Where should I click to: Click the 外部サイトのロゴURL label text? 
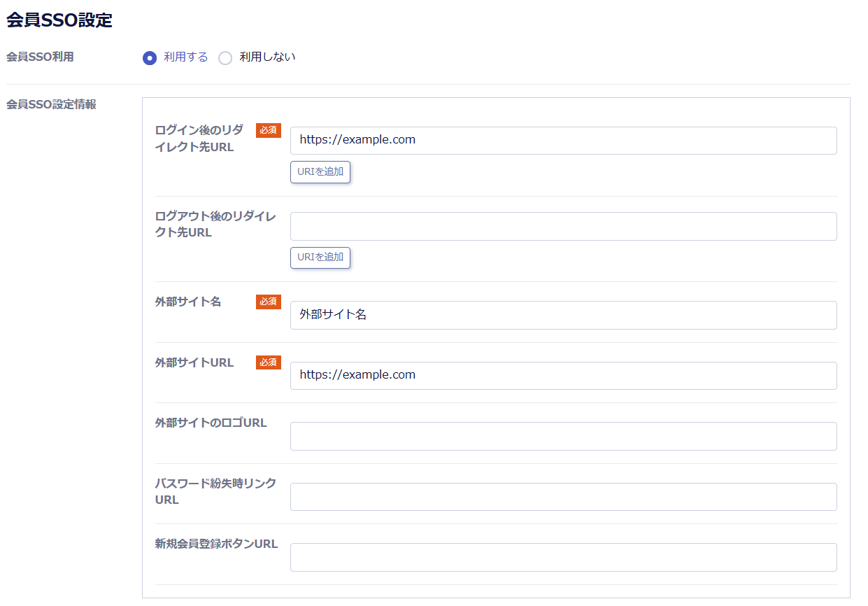click(x=211, y=423)
